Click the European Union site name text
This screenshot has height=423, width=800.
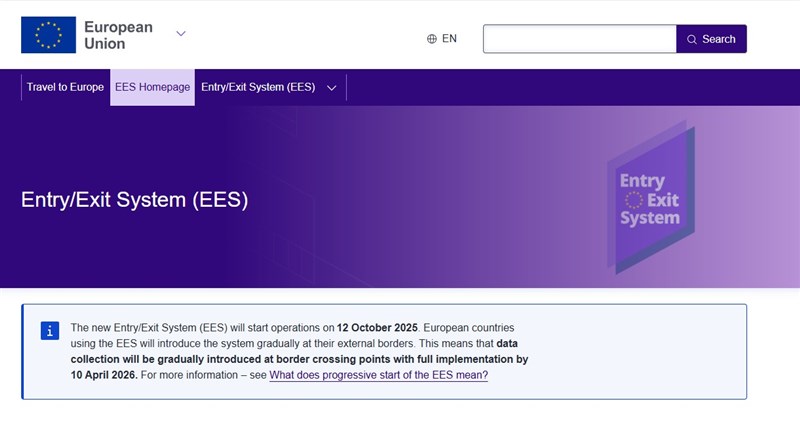click(x=118, y=35)
